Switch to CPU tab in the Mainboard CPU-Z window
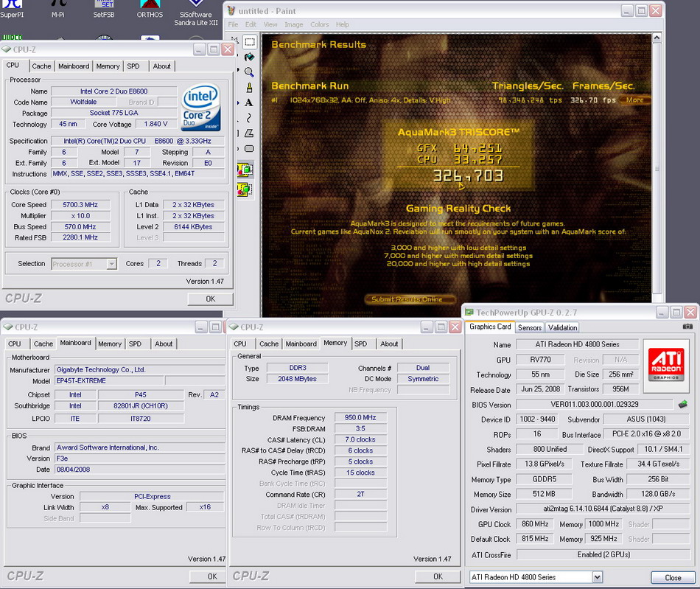This screenshot has height=589, width=700. click(x=15, y=344)
